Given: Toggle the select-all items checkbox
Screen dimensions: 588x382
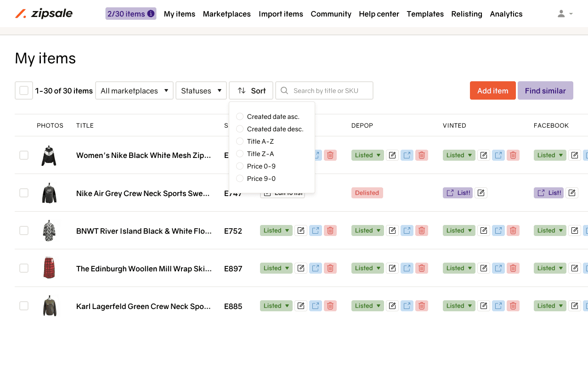Looking at the screenshot, I should (24, 90).
